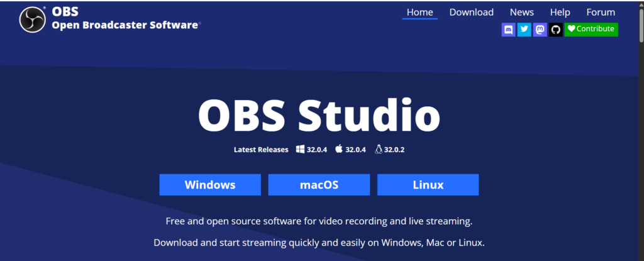Click the blue Linux download button
Screen dimensions: 644x261
(428, 185)
